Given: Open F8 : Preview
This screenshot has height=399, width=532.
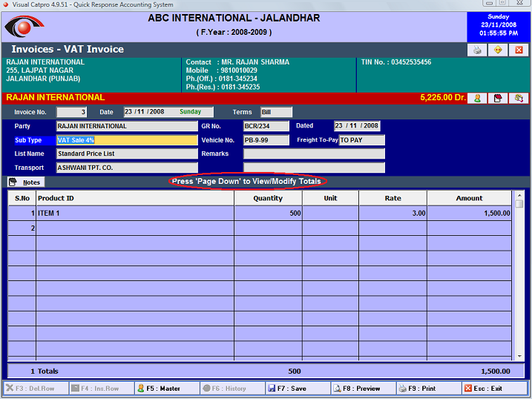Looking at the screenshot, I should click(364, 389).
